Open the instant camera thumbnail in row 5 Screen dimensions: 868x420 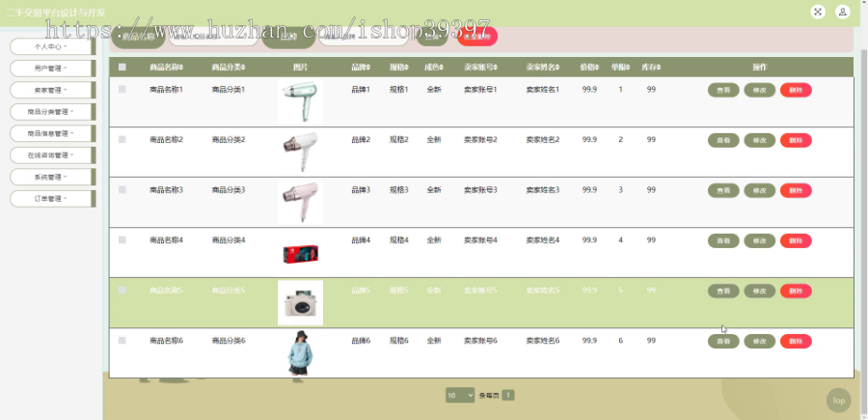click(x=300, y=302)
